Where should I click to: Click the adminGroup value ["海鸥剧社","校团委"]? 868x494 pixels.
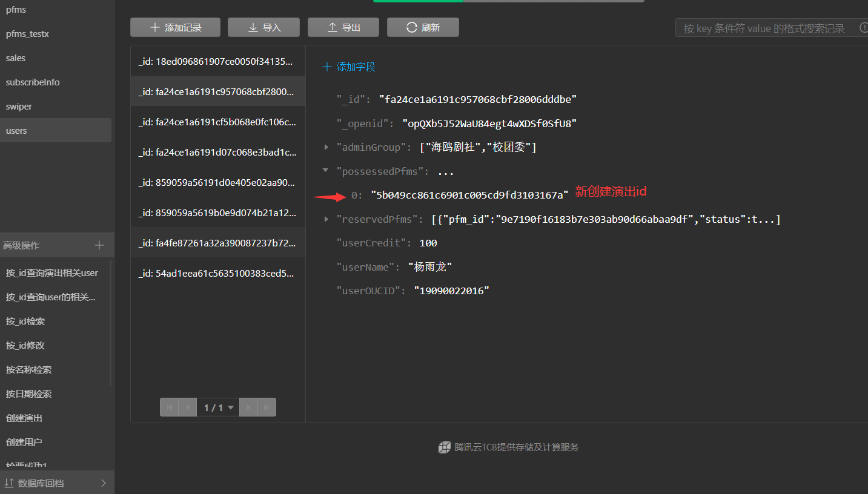click(x=479, y=147)
